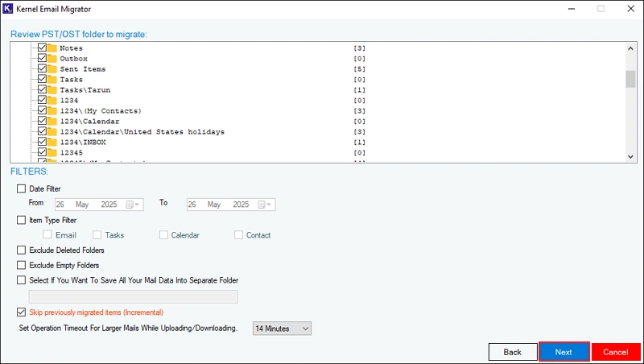
Task: Click the To date year value 2025
Action: tap(241, 205)
